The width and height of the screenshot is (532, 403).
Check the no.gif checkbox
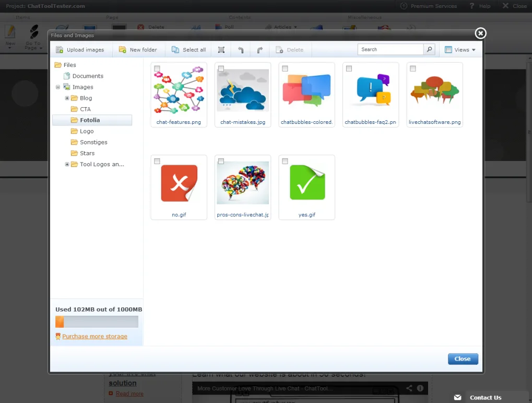tap(157, 161)
